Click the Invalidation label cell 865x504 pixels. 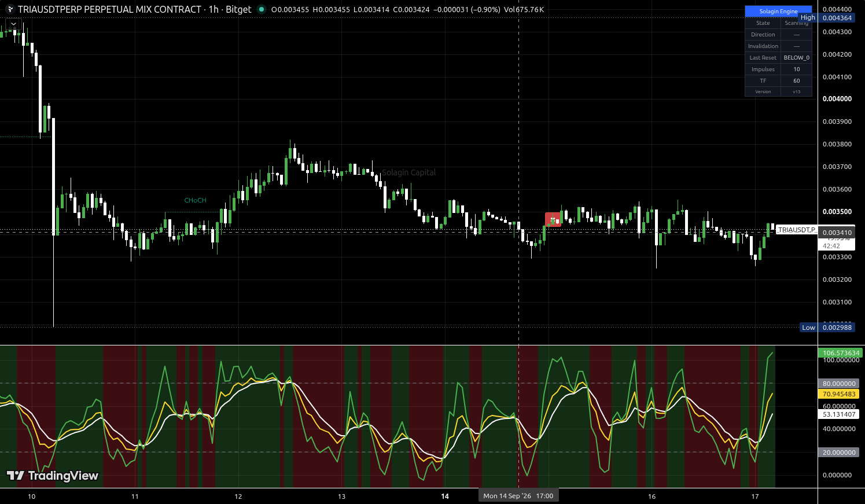763,46
